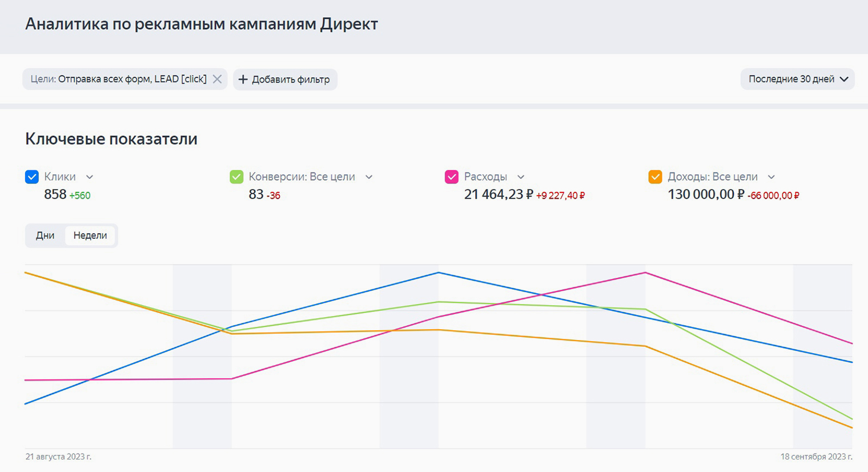Expand the Доходы: Все цели chevron
This screenshot has width=868, height=472.
coord(771,177)
